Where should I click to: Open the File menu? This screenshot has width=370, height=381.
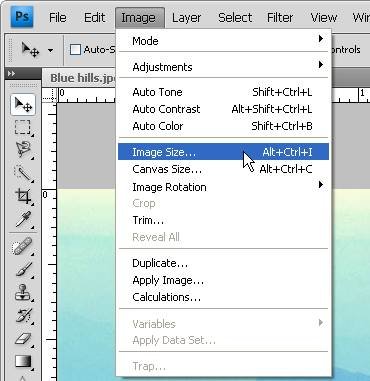[57, 18]
